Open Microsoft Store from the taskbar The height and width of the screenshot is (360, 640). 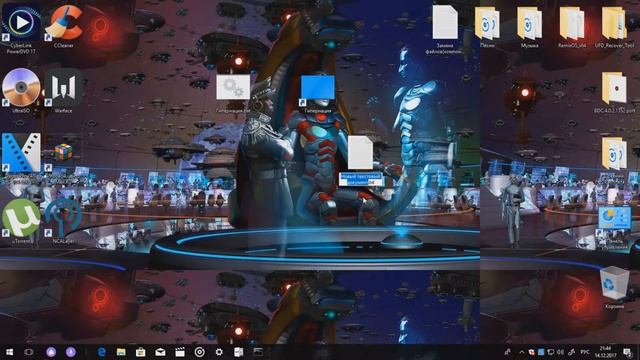141,352
